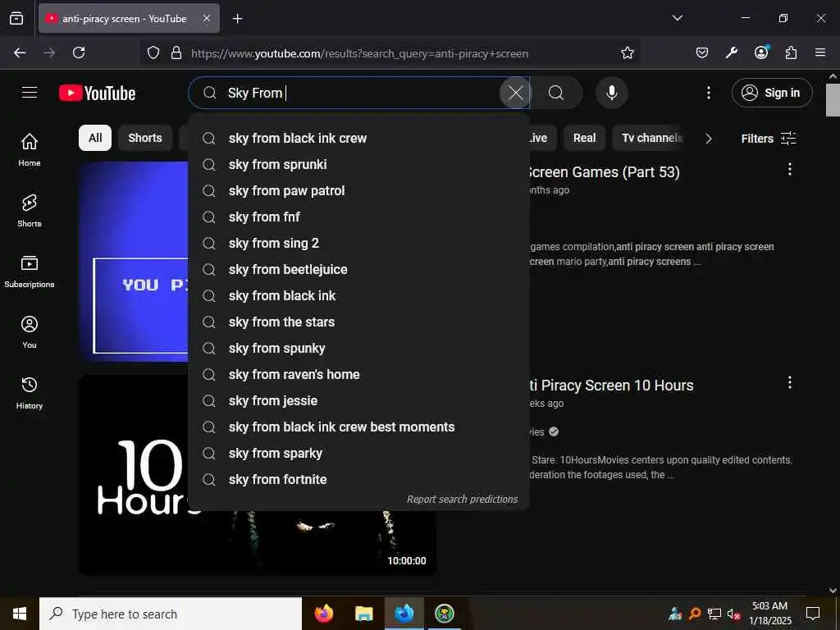
Task: Open Subscriptions in the sidebar
Action: tap(30, 272)
